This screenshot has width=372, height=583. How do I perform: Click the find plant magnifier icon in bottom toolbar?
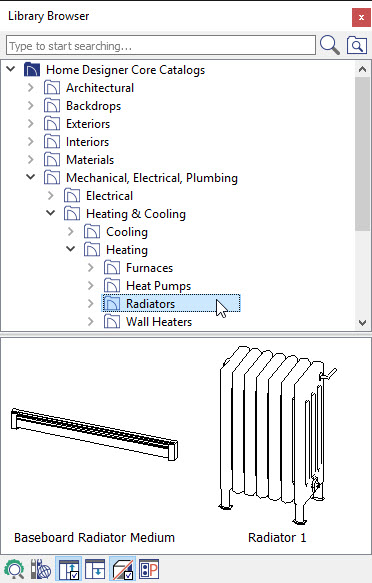click(14, 569)
